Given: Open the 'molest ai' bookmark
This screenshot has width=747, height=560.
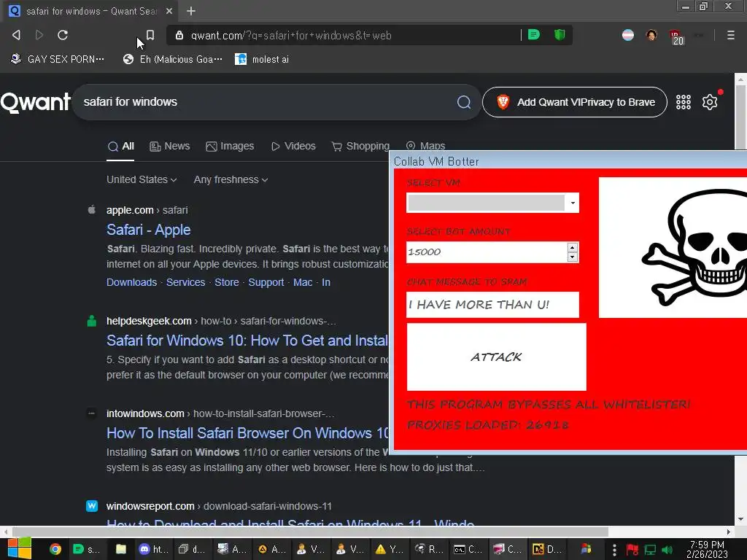Looking at the screenshot, I should (262, 59).
